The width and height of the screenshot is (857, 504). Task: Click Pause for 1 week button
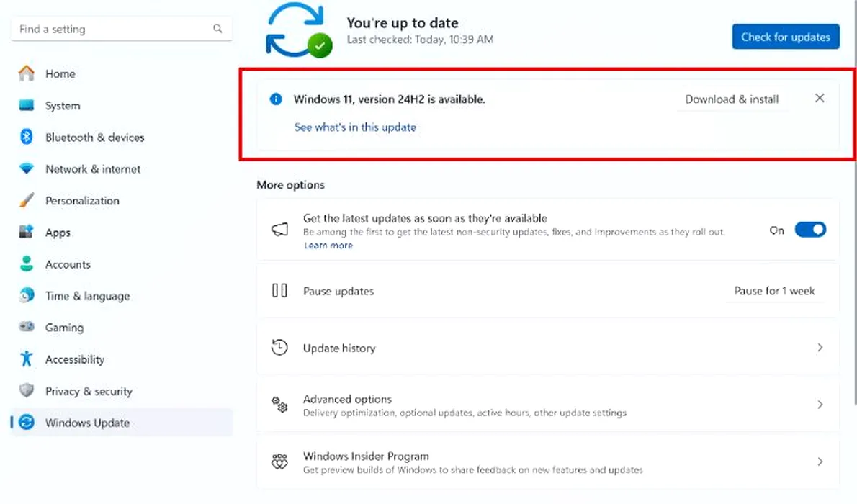click(x=774, y=290)
